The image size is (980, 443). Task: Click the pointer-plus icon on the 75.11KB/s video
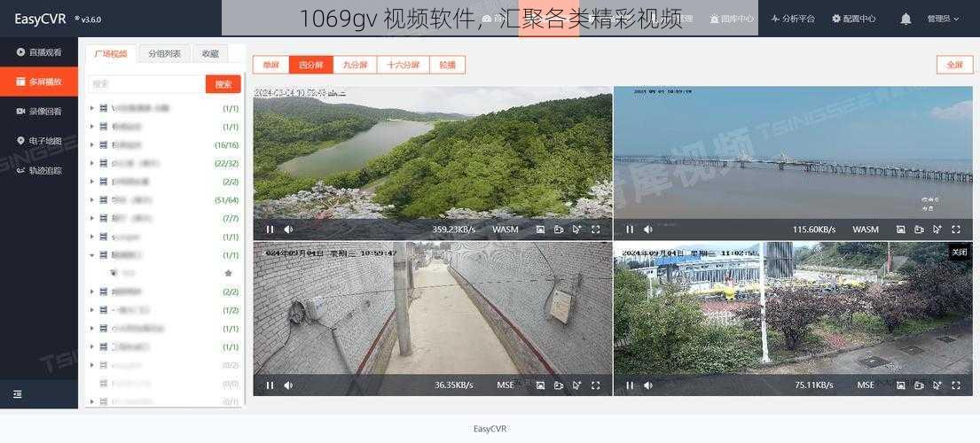coord(937,385)
